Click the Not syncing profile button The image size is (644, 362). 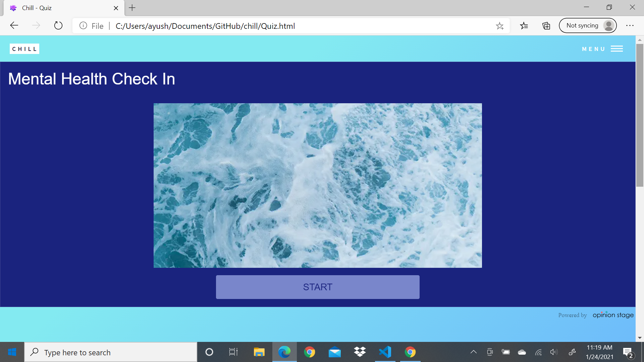click(588, 26)
